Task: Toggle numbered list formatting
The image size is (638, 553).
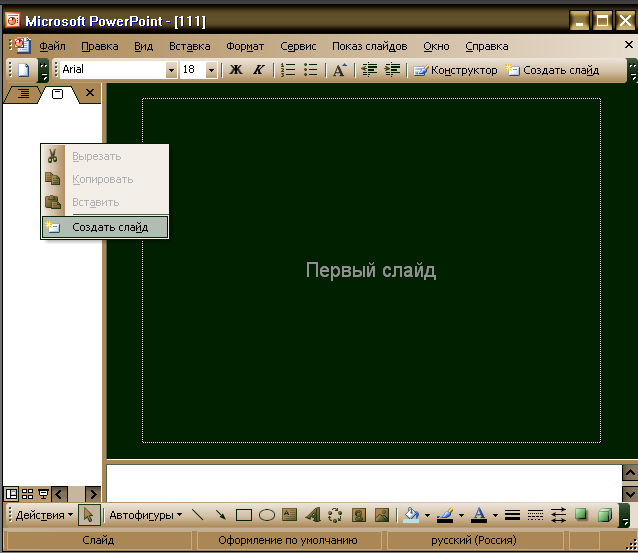Action: [288, 70]
